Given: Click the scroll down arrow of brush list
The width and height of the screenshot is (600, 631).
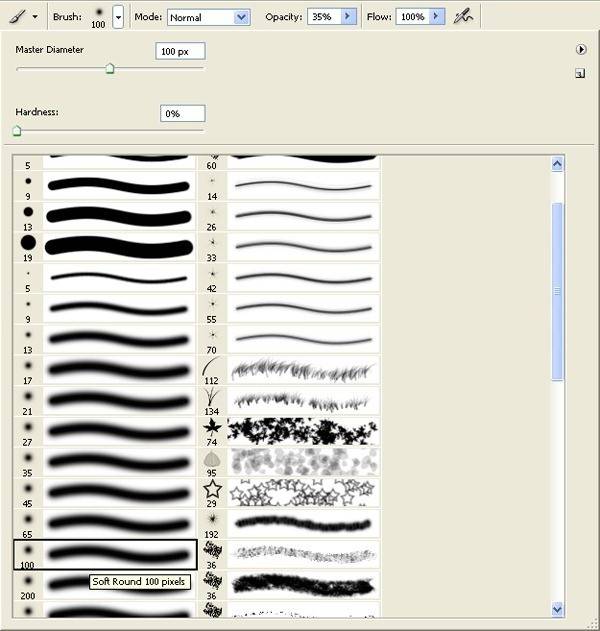Looking at the screenshot, I should pos(557,608).
